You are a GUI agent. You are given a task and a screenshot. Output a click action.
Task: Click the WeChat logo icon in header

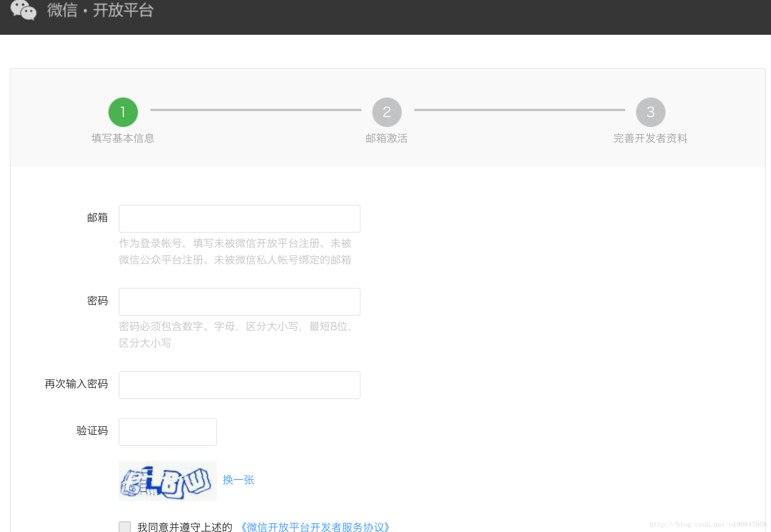(23, 10)
